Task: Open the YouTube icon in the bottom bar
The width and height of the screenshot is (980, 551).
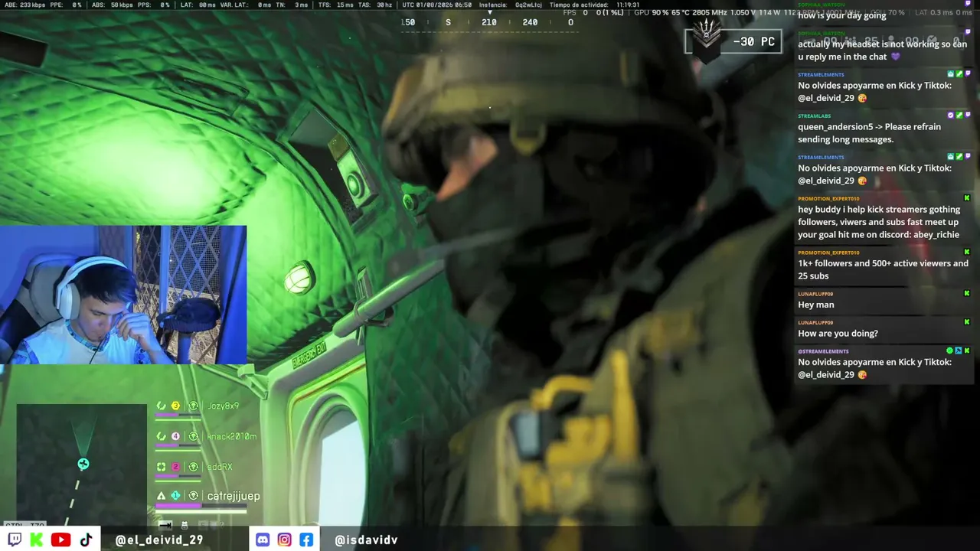Action: pyautogui.click(x=60, y=540)
